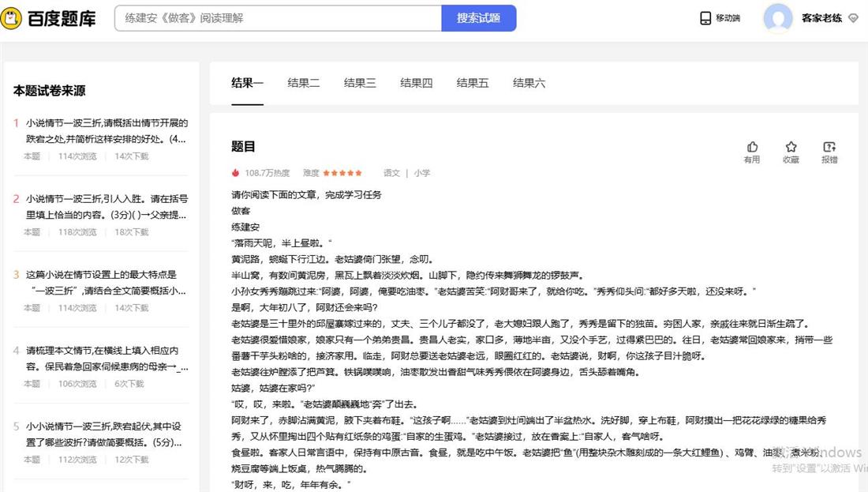
Task: Switch to the 结果二 tab
Action: tap(303, 83)
